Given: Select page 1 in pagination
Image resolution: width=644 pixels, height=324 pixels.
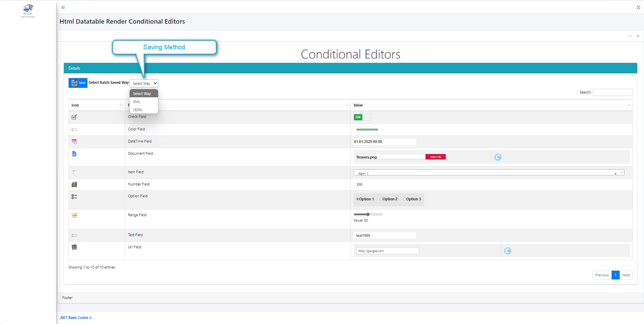Looking at the screenshot, I should 616,275.
